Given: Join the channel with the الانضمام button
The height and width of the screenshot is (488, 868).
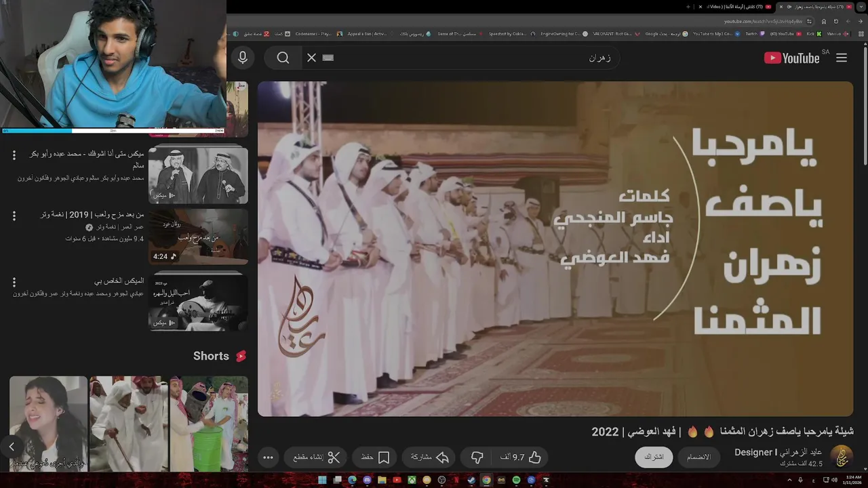Looking at the screenshot, I should [x=699, y=457].
